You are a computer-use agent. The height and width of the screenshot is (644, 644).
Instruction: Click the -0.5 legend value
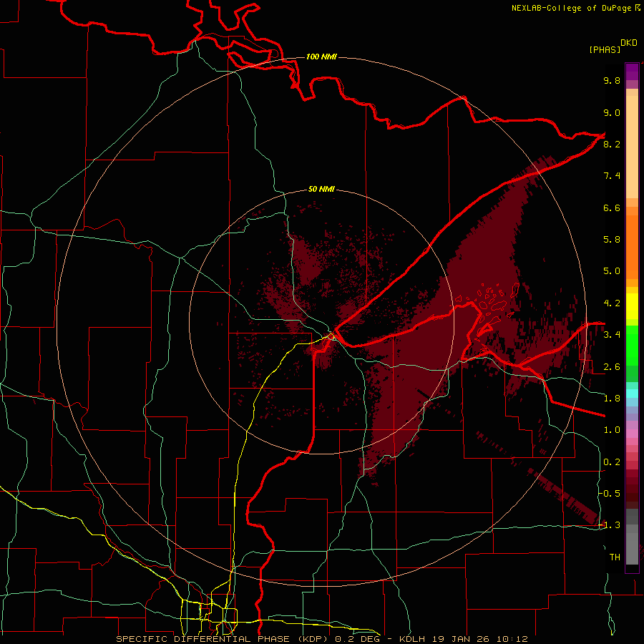click(x=610, y=494)
